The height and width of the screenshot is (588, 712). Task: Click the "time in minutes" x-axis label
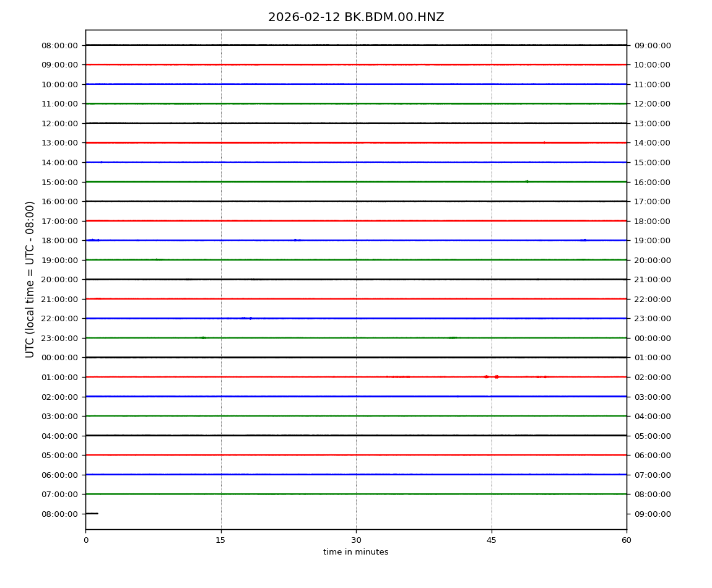[355, 552]
